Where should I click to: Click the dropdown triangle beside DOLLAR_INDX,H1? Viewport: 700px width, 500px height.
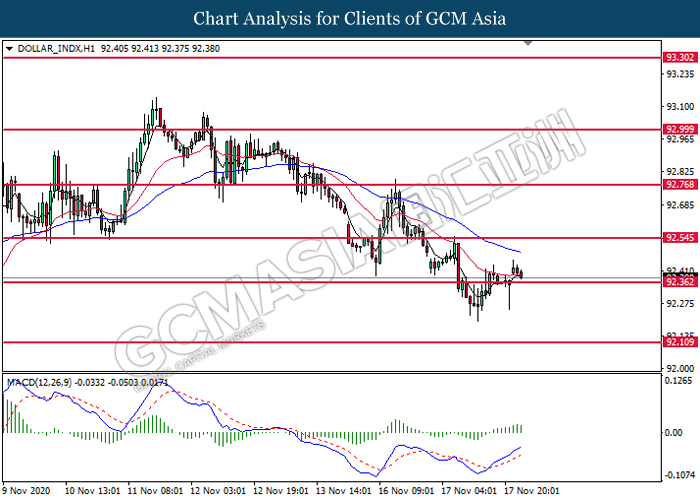click(x=9, y=49)
